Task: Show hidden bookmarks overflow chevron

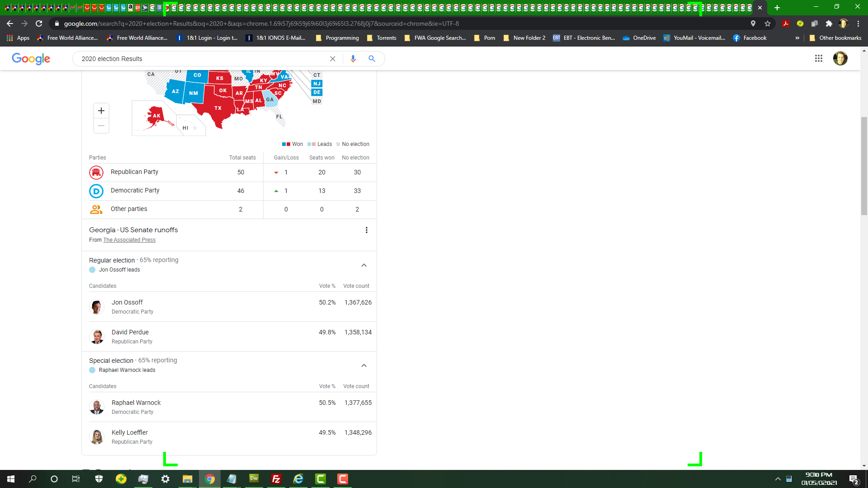Action: [797, 38]
